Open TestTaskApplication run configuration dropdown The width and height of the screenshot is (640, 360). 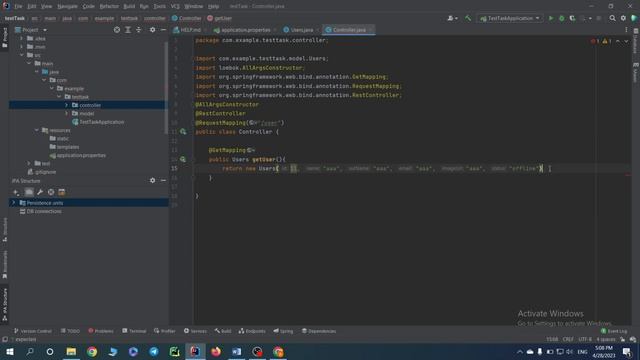510,18
